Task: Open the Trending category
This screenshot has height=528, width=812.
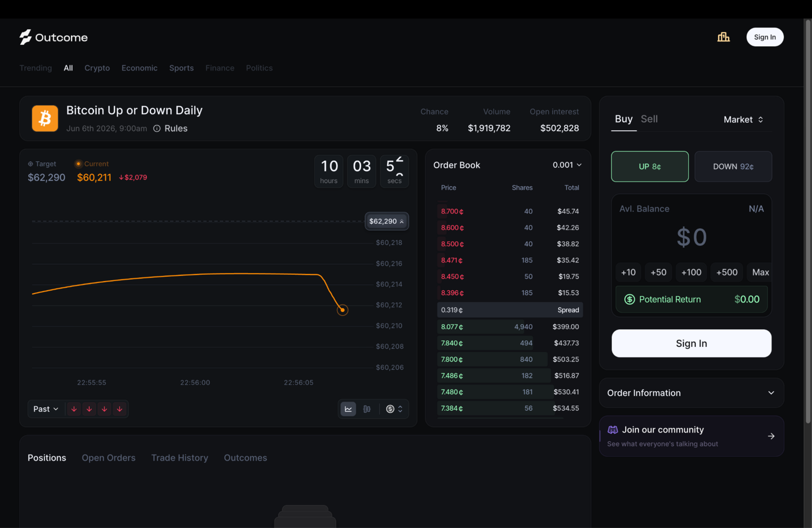Action: point(36,68)
